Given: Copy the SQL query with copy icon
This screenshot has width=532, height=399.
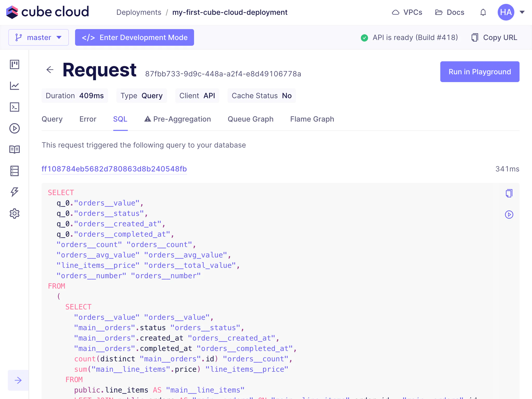Looking at the screenshot, I should [509, 193].
